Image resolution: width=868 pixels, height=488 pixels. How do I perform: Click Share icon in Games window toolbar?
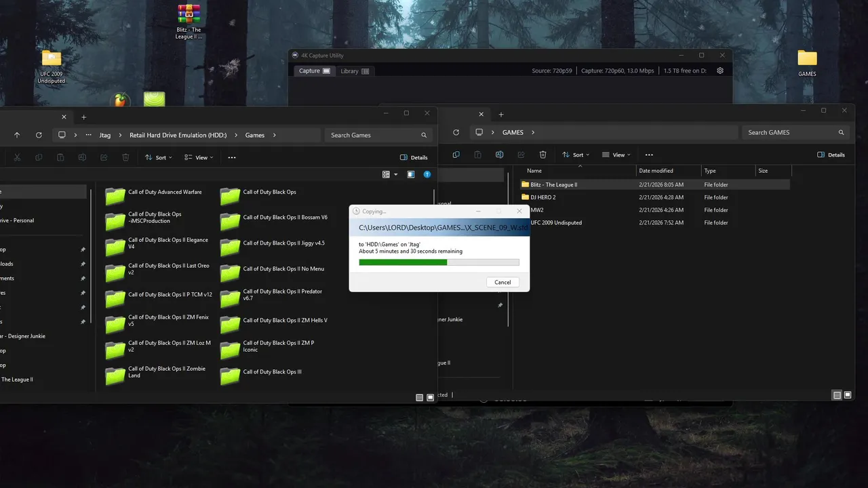[x=104, y=157]
